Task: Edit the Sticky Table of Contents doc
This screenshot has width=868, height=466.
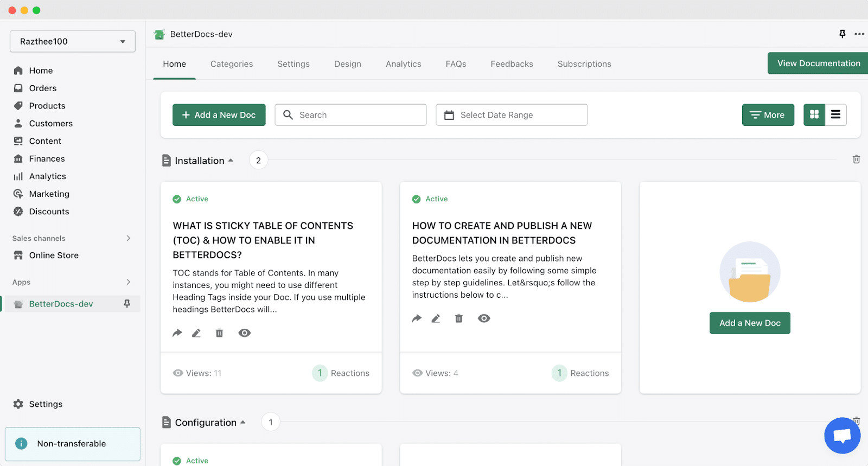Action: coord(196,333)
